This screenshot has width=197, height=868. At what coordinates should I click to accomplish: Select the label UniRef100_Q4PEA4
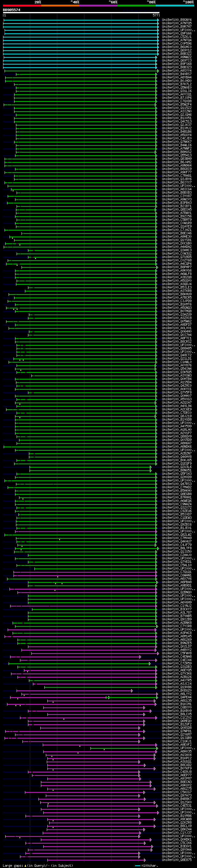click(x=176, y=697)
